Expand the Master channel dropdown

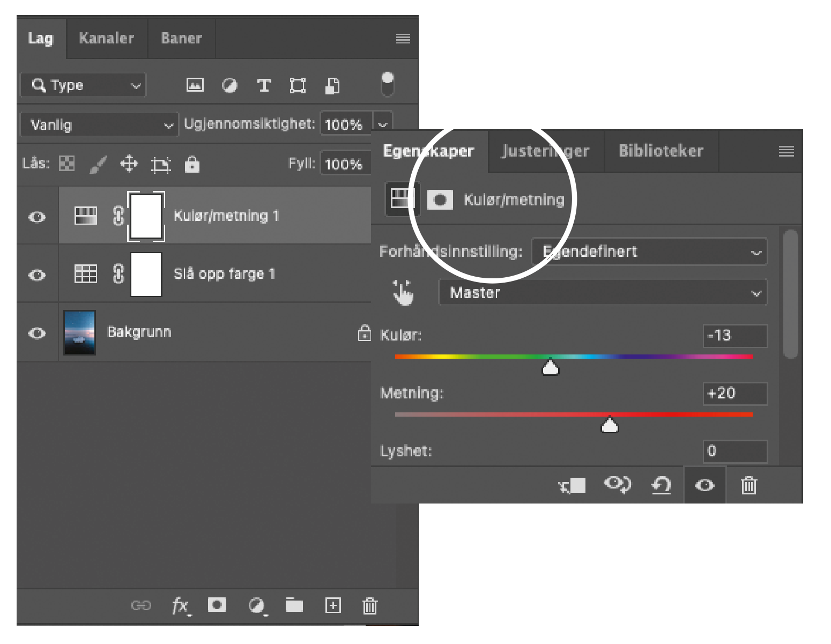(x=603, y=293)
